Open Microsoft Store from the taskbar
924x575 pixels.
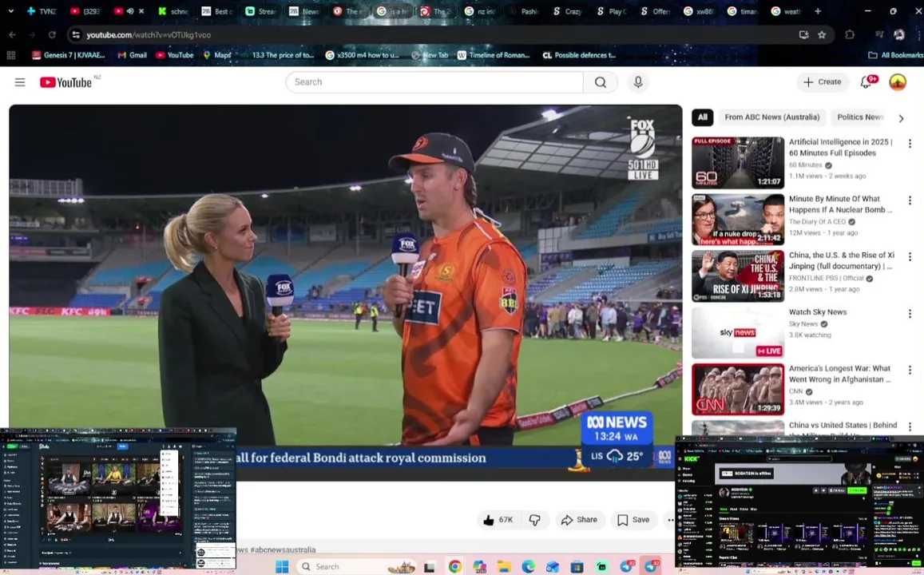tap(577, 567)
